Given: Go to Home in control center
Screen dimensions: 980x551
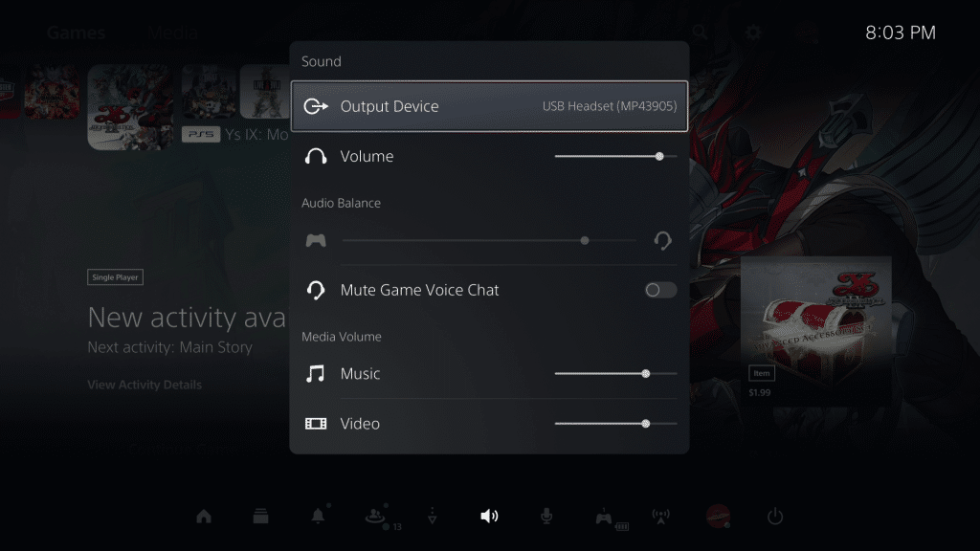Looking at the screenshot, I should [204, 516].
